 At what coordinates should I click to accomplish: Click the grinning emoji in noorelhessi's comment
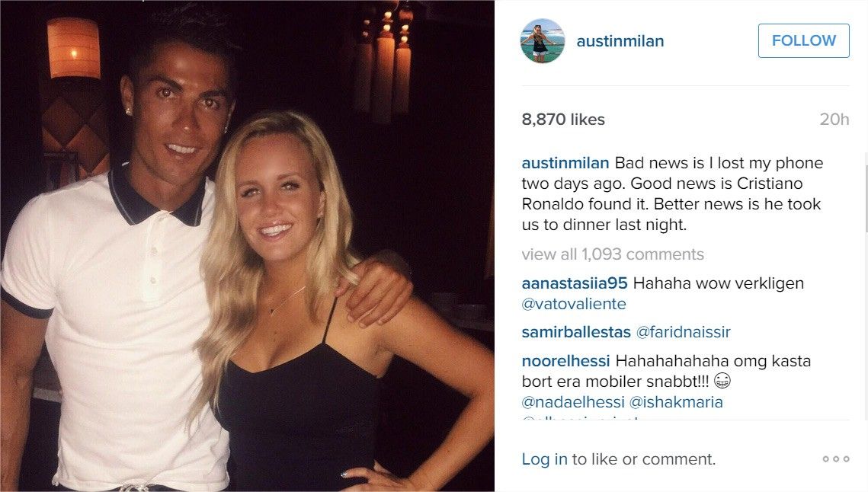pyautogui.click(x=722, y=381)
